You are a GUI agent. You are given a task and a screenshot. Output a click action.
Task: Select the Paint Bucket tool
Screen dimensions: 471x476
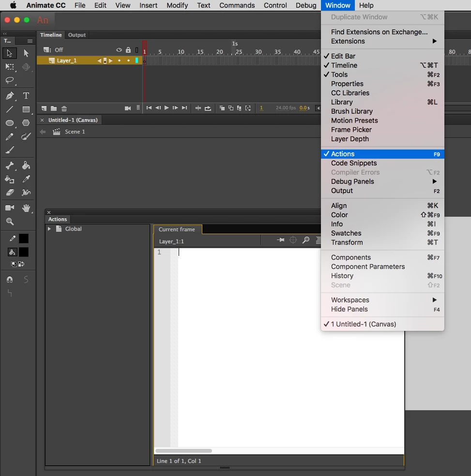pos(26,165)
